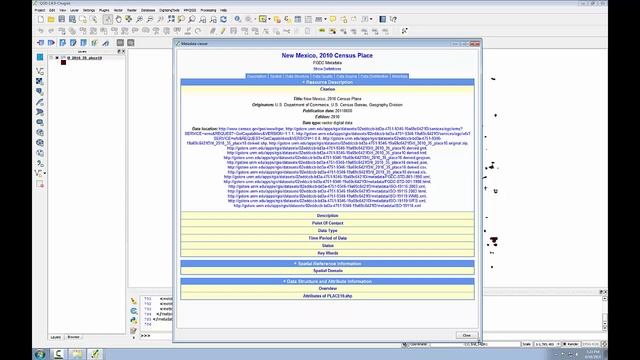Image resolution: width=640 pixels, height=360 pixels.
Task: Click the Add Raster Layer icon in left sidebar
Action: click(40, 81)
